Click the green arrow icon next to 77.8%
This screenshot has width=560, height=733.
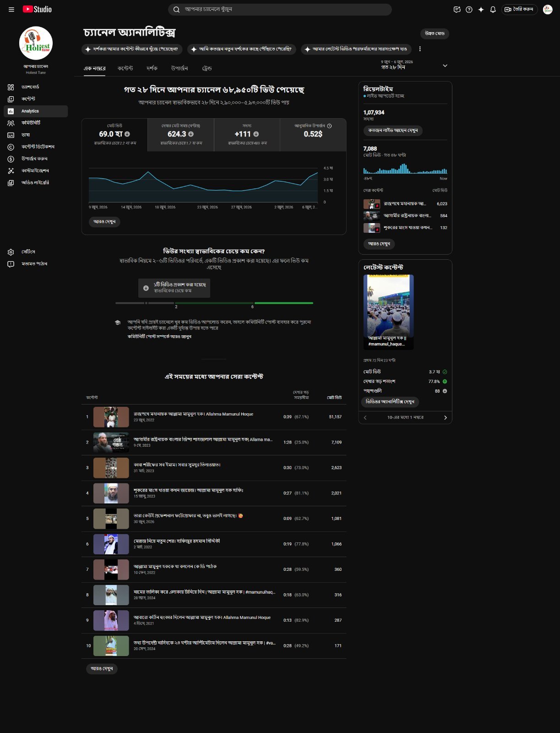445,382
